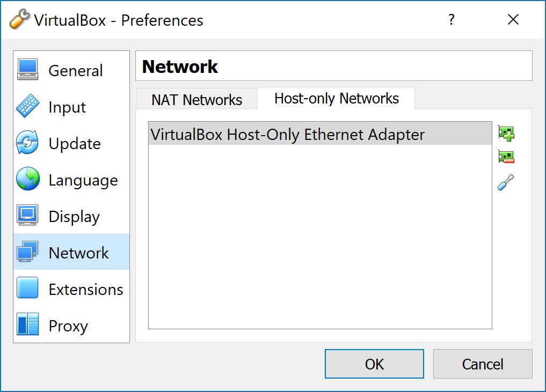Click the Network monitors icon in sidebar
546x392 pixels.
pyautogui.click(x=27, y=252)
